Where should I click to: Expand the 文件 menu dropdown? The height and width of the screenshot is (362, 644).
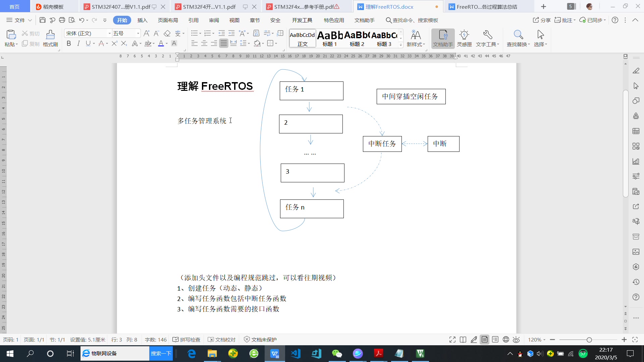(19, 20)
